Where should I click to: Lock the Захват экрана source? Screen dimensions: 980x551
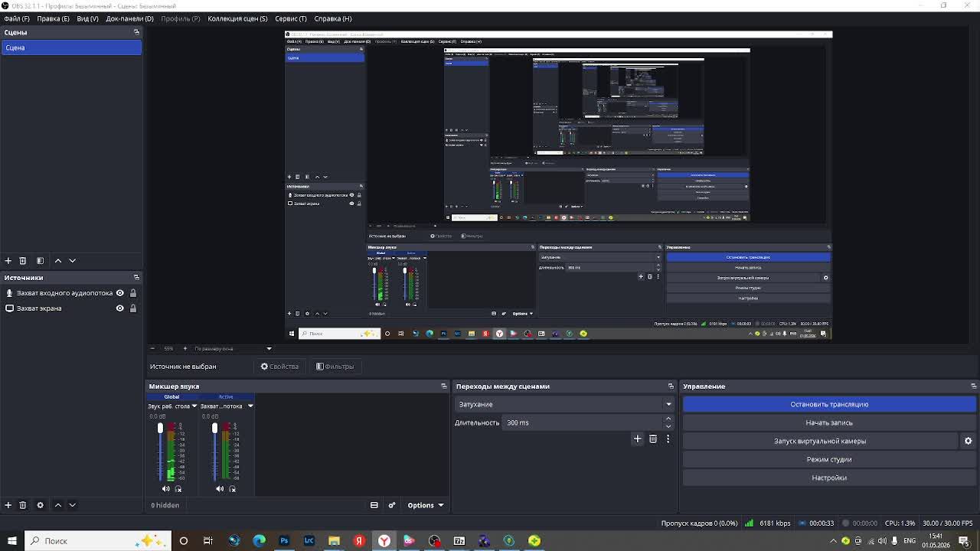pyautogui.click(x=132, y=308)
